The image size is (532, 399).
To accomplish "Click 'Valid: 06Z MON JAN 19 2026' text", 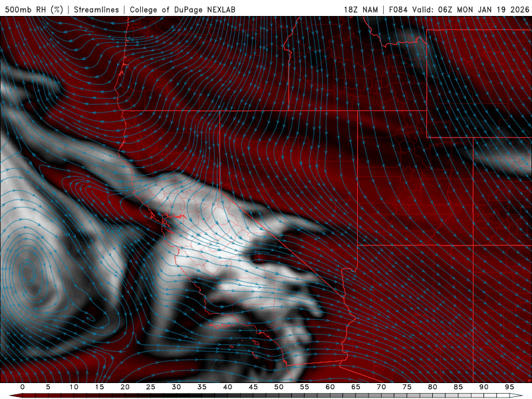I will pos(471,9).
